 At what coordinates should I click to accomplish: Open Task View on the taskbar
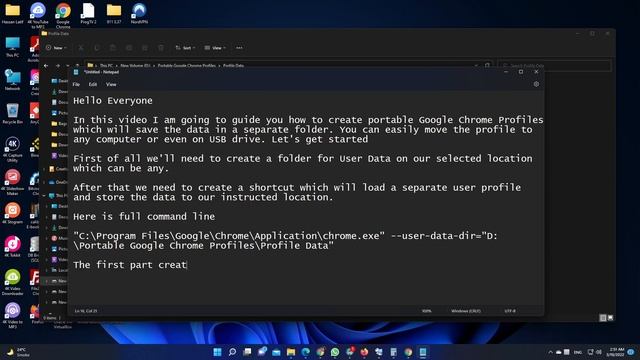point(247,352)
